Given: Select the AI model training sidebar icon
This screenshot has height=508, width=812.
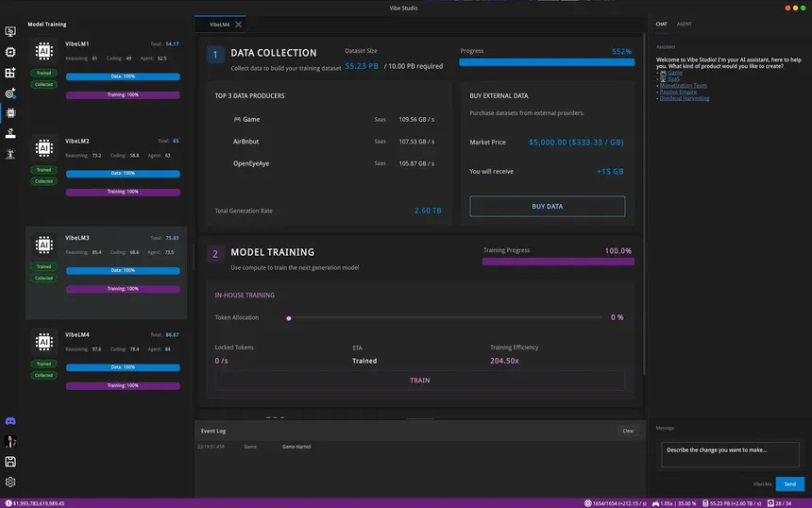Looking at the screenshot, I should click(10, 113).
